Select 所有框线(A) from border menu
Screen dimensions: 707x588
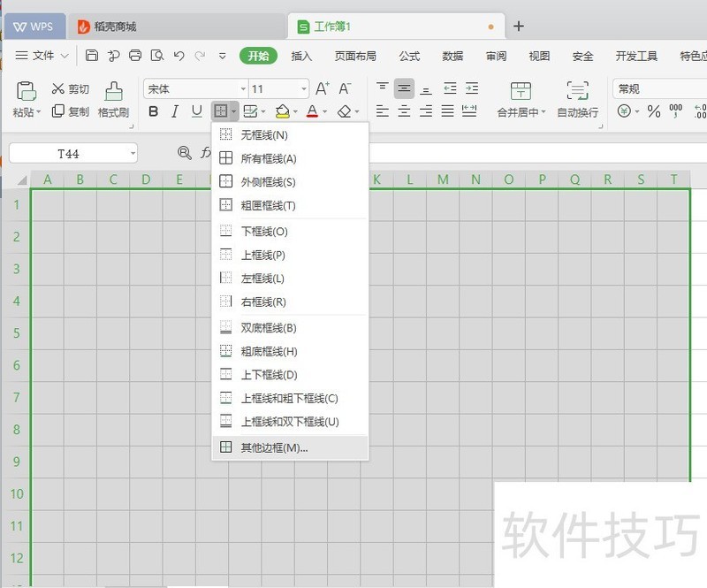point(268,159)
